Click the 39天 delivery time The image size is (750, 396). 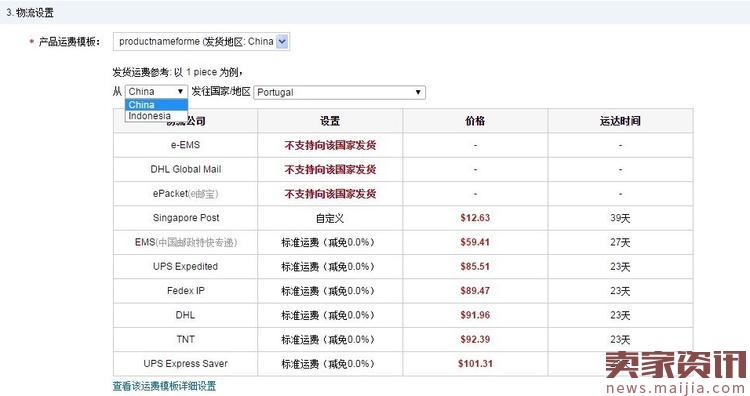(x=620, y=219)
